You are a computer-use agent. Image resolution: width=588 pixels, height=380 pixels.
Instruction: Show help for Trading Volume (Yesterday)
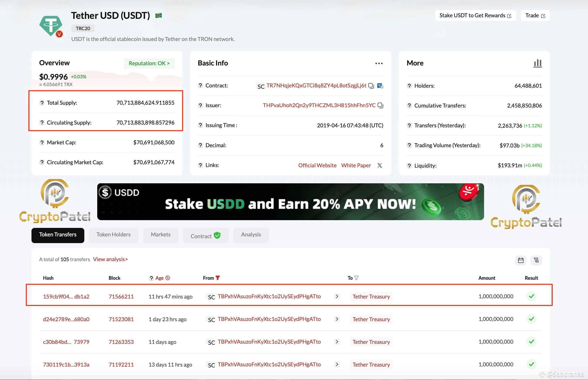coord(409,145)
